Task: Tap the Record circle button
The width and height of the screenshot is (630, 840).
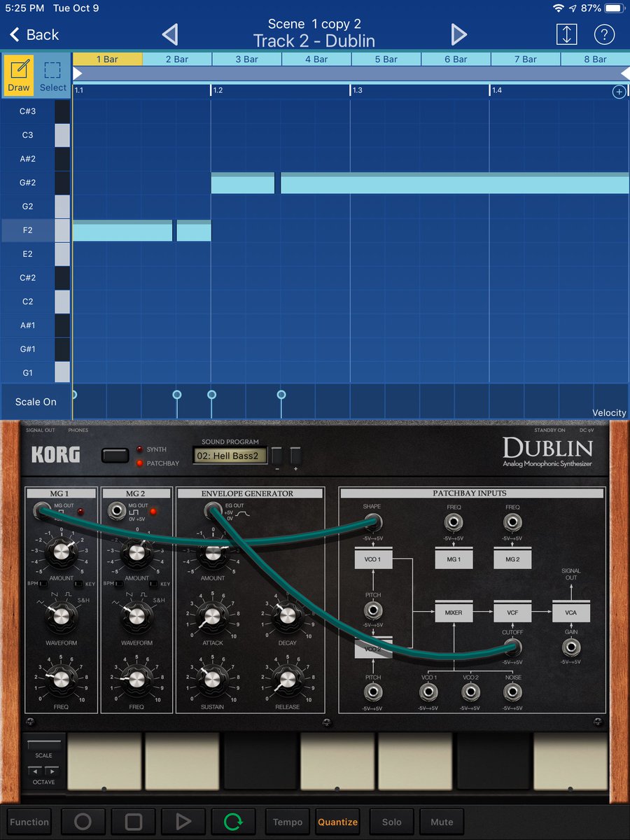Action: click(x=83, y=821)
